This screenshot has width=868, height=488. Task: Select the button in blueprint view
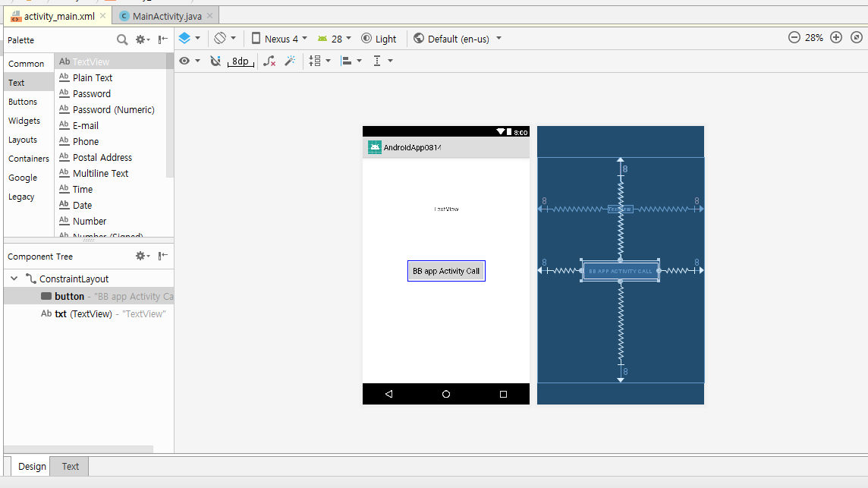click(620, 271)
